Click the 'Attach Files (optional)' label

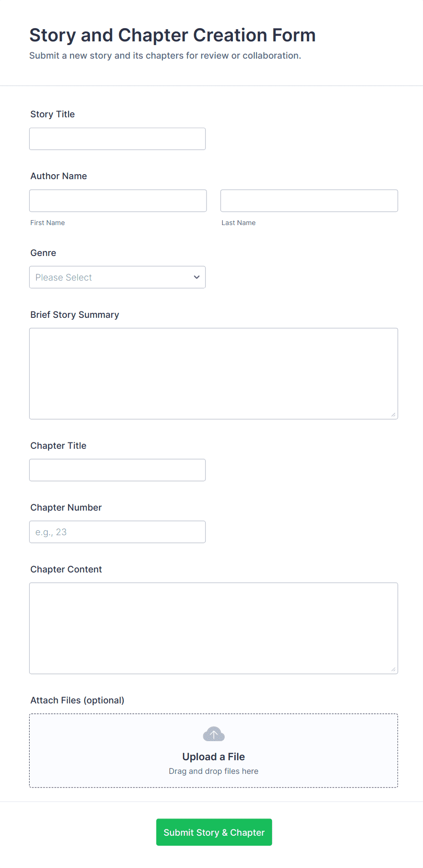77,700
